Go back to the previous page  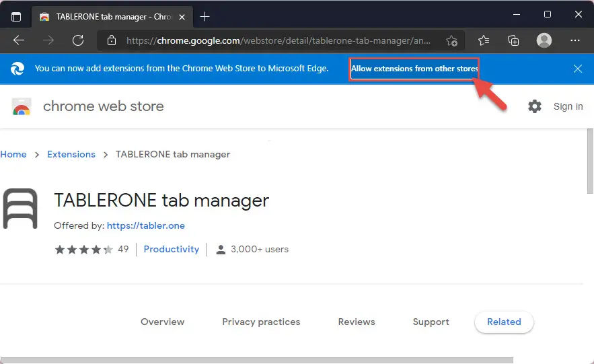(x=19, y=40)
